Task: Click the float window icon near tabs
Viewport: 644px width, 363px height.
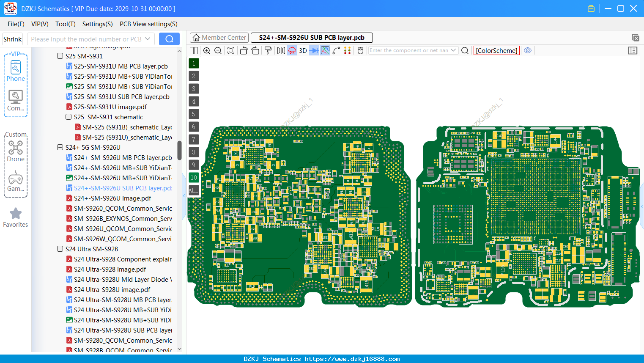Action: coord(635,38)
